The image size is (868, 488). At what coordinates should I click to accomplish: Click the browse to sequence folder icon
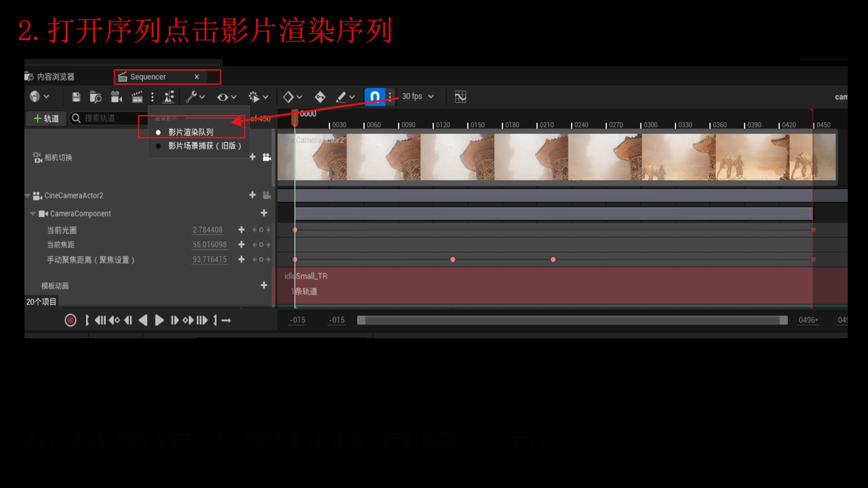pyautogui.click(x=96, y=97)
